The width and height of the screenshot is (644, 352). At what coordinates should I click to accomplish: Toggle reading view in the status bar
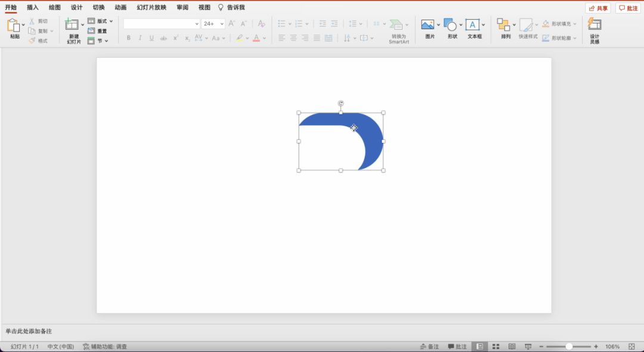(x=512, y=347)
